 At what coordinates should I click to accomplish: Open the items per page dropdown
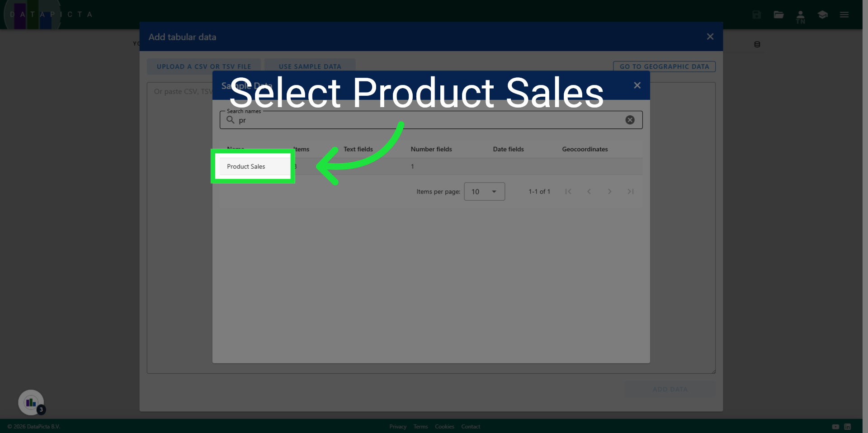pyautogui.click(x=484, y=191)
